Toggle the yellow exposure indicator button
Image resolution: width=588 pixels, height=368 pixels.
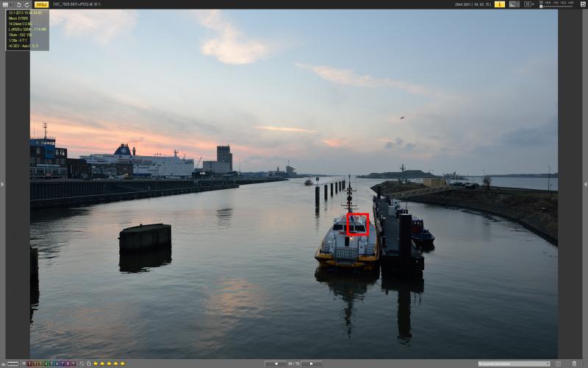(x=500, y=4)
